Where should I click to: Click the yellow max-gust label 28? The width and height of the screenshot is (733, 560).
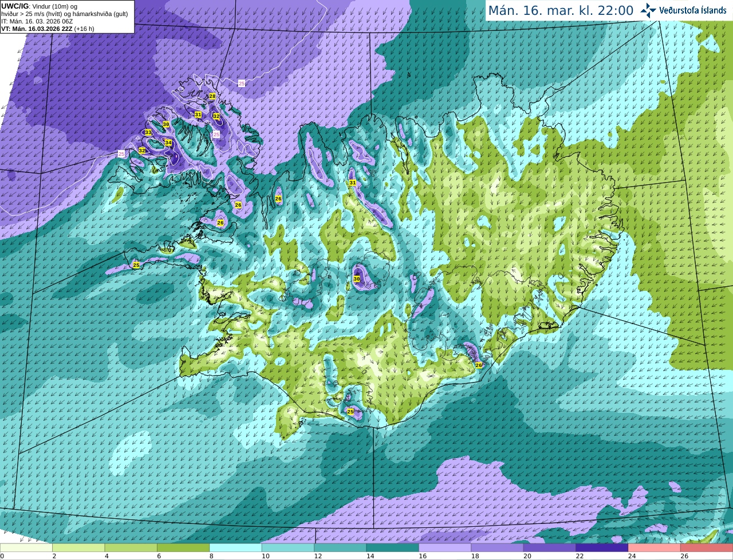click(x=212, y=96)
